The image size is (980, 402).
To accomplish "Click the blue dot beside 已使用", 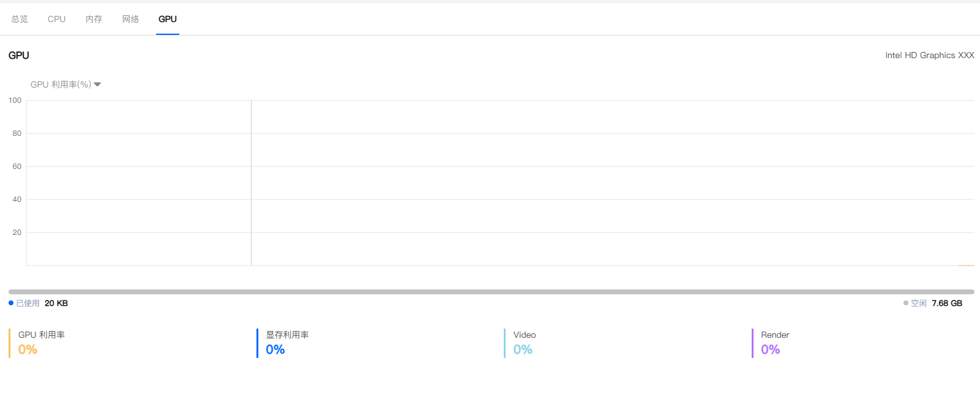I will pos(11,303).
